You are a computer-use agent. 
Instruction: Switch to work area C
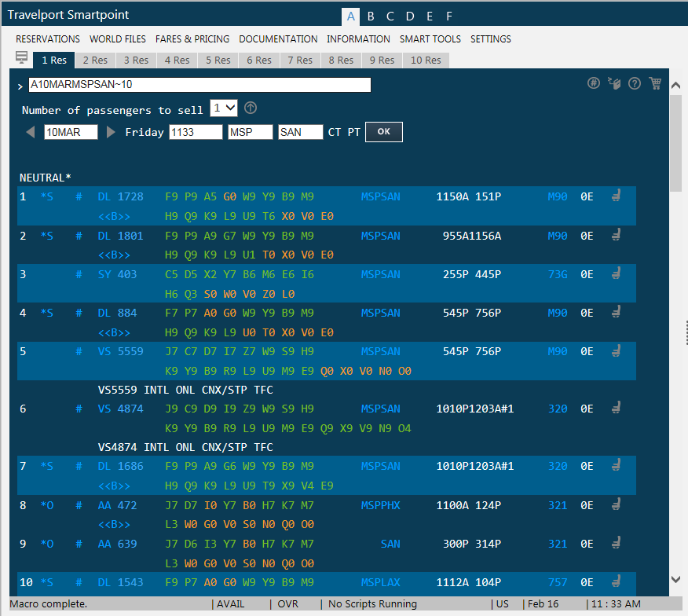[390, 16]
